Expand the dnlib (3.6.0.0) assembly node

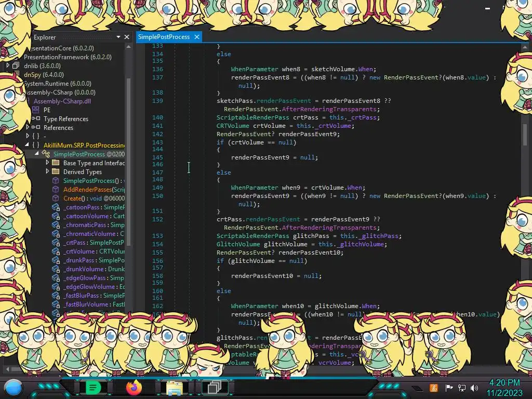point(7,65)
